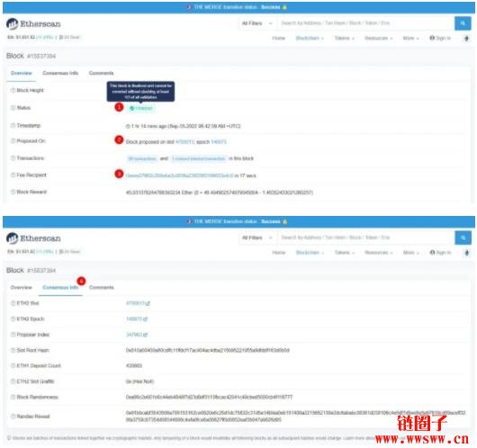Open the contract internal transaction button
Image resolution: width=477 pixels, height=448 pixels.
coord(199,158)
